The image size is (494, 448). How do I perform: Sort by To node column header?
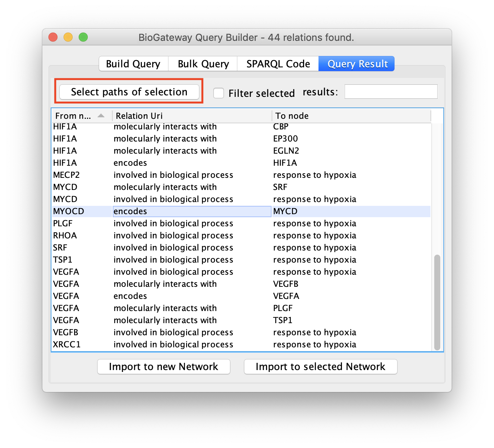pyautogui.click(x=351, y=116)
